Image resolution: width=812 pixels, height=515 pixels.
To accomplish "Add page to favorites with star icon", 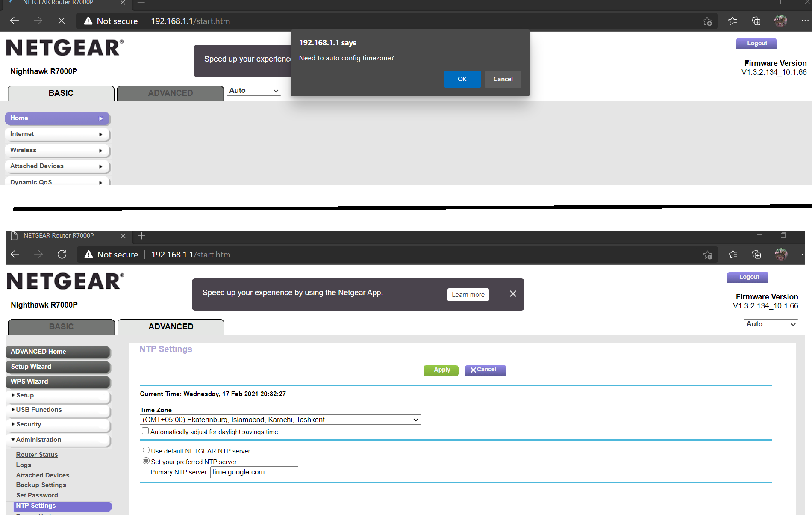I will point(707,254).
